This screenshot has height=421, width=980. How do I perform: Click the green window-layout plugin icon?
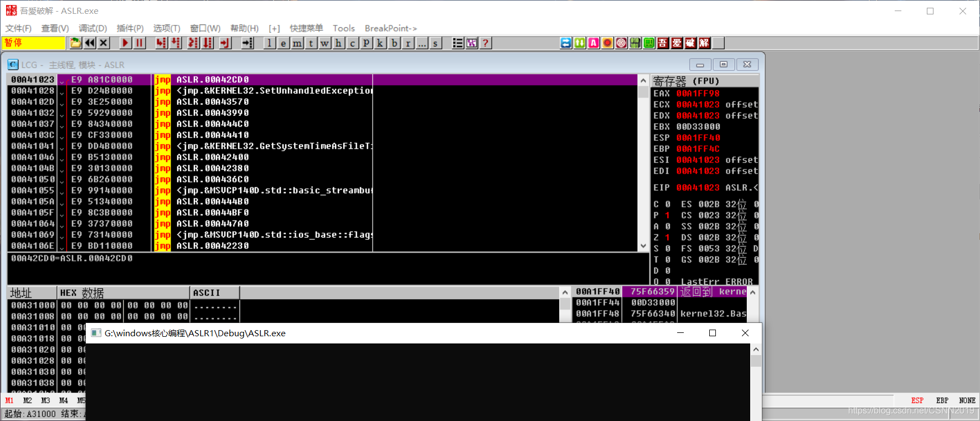tap(649, 43)
